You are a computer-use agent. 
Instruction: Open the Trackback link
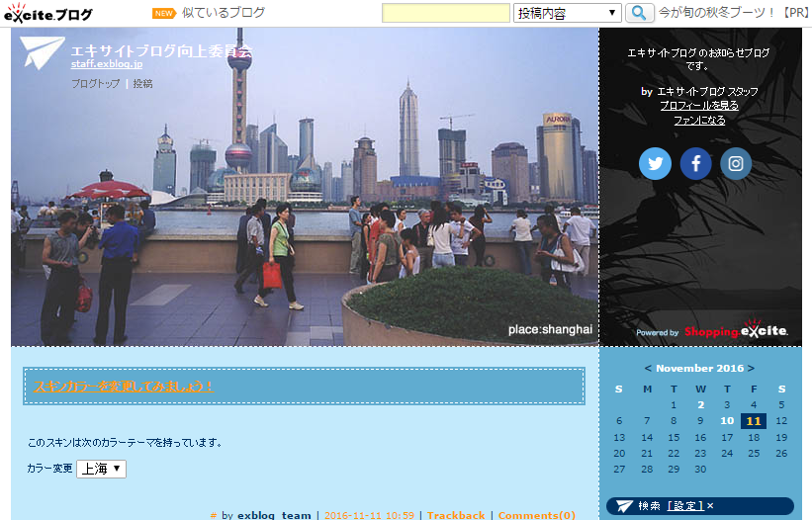[x=456, y=515]
